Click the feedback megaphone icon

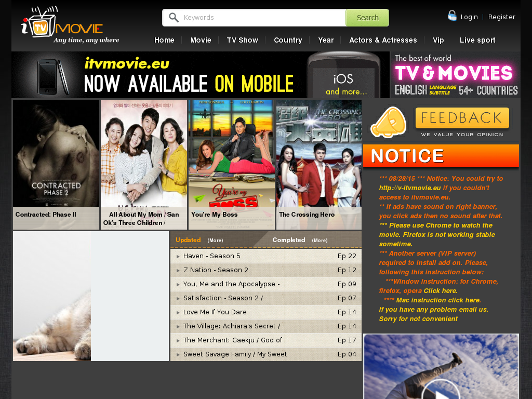click(x=388, y=122)
